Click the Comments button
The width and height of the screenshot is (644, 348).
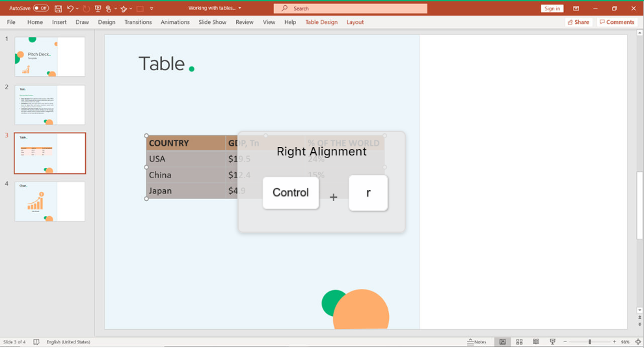pyautogui.click(x=617, y=22)
